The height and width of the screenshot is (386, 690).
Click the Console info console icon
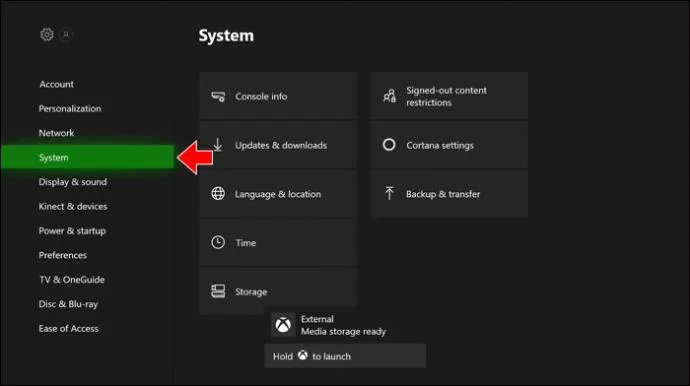click(218, 96)
